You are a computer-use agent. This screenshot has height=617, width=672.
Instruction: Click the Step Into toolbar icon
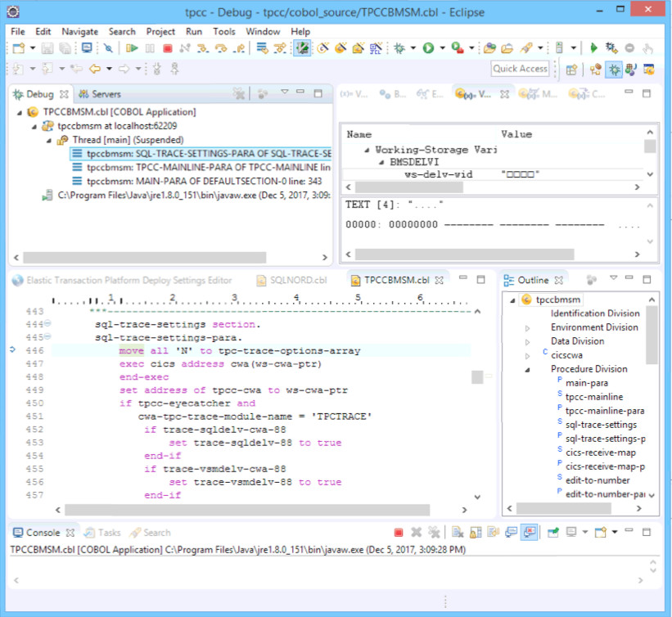click(x=203, y=48)
